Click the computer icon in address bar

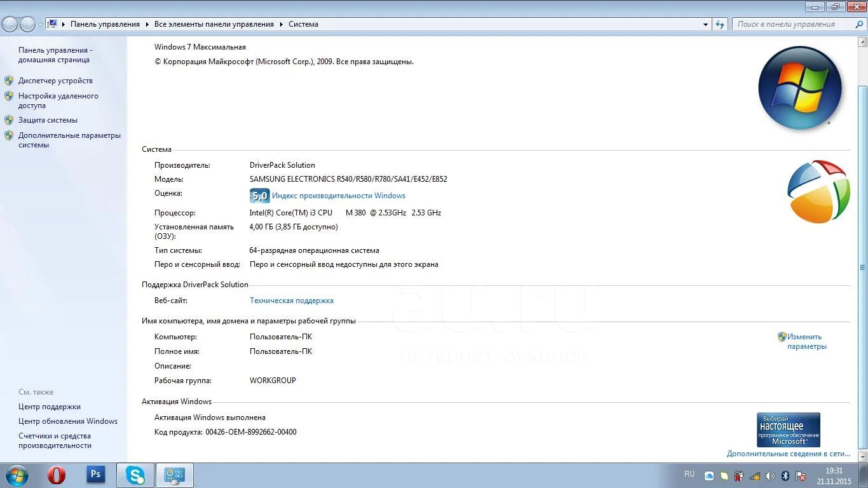[x=53, y=24]
